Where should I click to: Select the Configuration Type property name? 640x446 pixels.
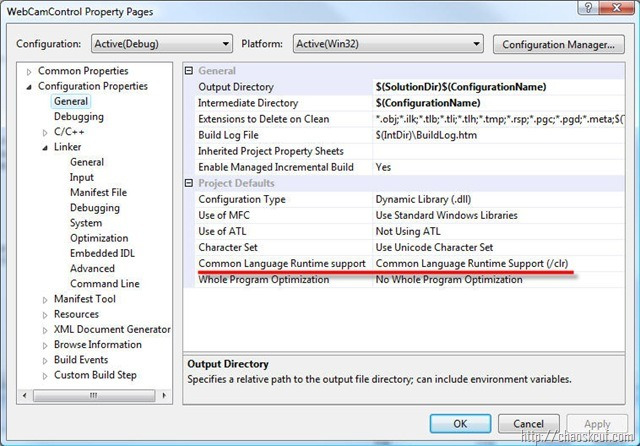(x=242, y=199)
